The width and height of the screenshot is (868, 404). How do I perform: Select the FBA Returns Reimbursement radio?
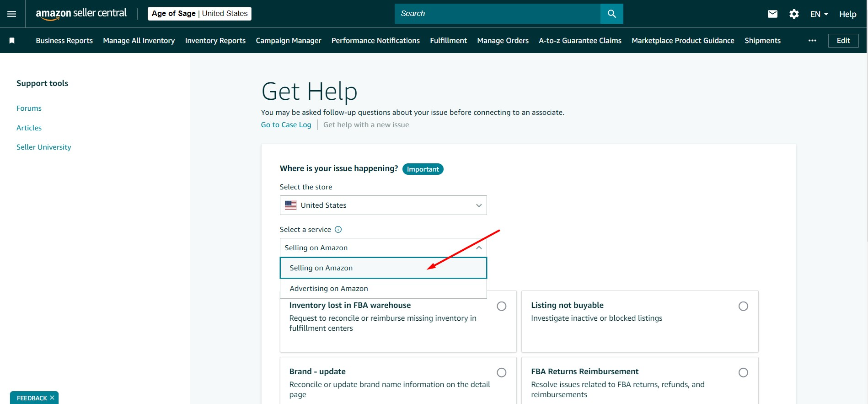(x=743, y=372)
